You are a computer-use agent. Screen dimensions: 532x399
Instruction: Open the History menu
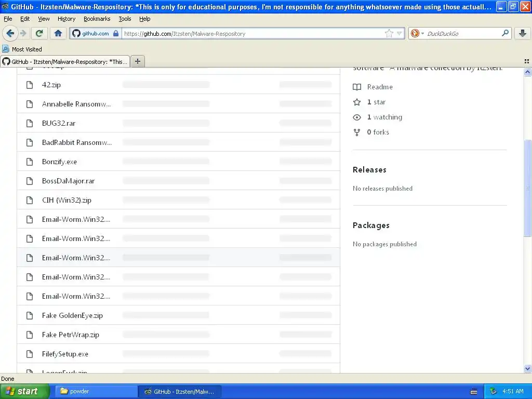(66, 19)
